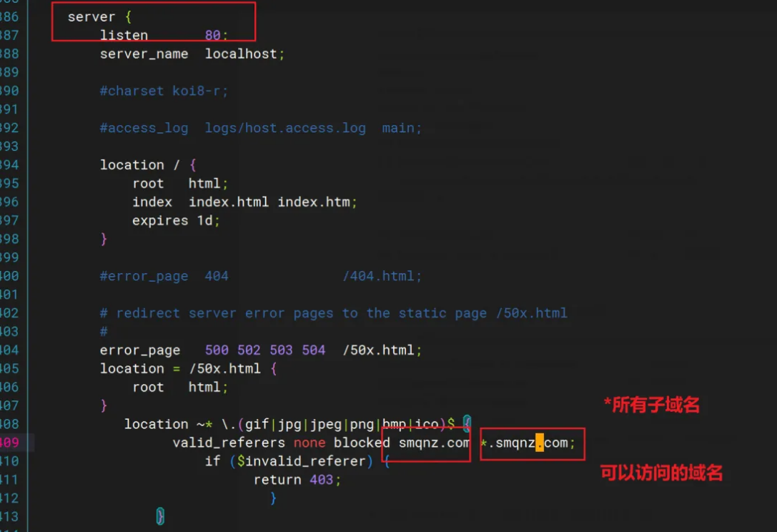Click 'location / {' line
The width and height of the screenshot is (777, 532).
tap(148, 165)
